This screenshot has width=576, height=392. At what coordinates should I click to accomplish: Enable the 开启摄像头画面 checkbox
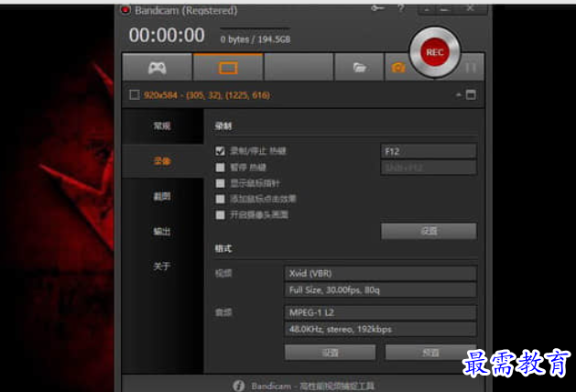pyautogui.click(x=220, y=214)
